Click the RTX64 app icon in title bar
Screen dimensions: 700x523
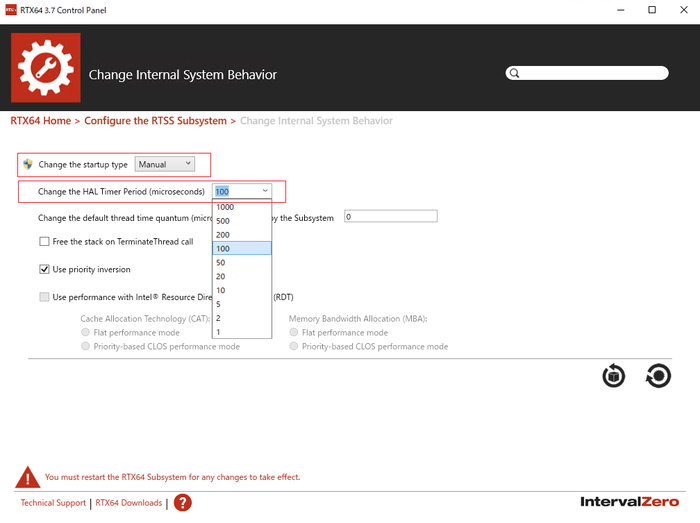coord(10,11)
